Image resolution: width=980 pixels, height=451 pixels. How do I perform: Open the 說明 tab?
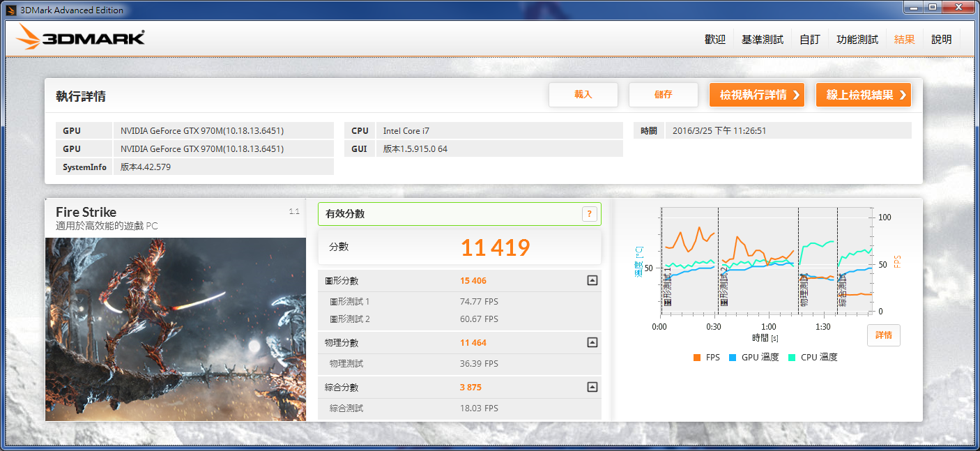(x=942, y=40)
